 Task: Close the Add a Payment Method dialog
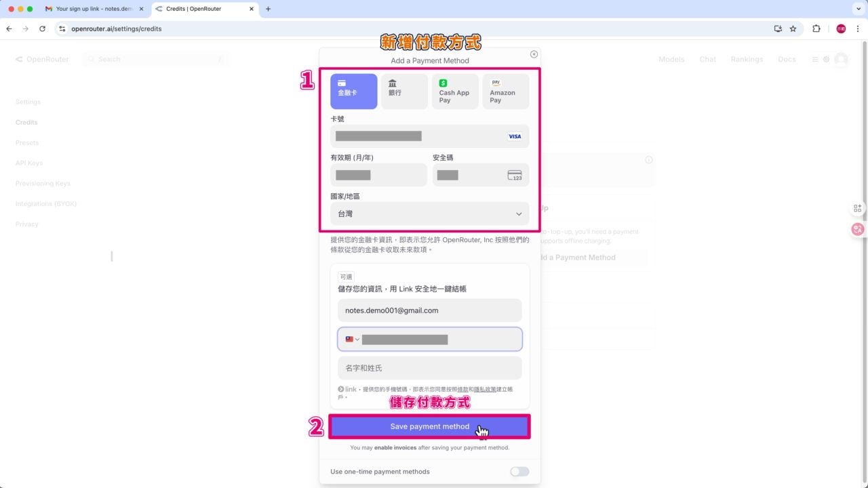[x=534, y=54]
